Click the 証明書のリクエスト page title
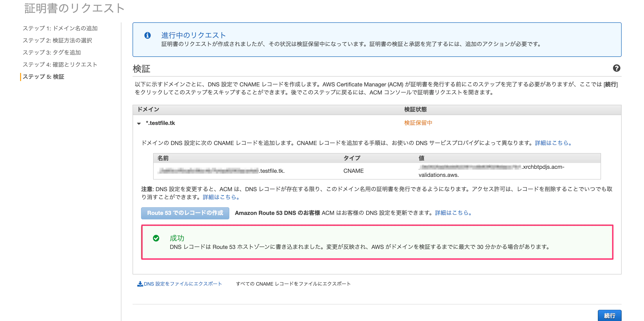 [74, 8]
